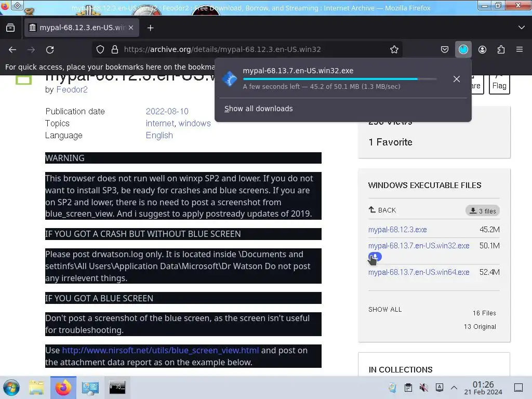This screenshot has height=399, width=532.
Task: Reload the current page
Action: [x=50, y=49]
